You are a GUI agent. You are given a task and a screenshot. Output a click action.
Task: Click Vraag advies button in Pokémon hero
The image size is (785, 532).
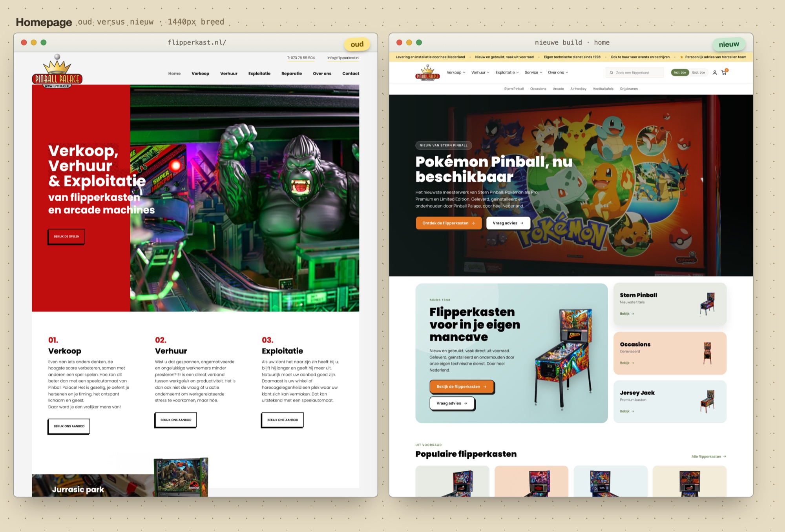[508, 223]
